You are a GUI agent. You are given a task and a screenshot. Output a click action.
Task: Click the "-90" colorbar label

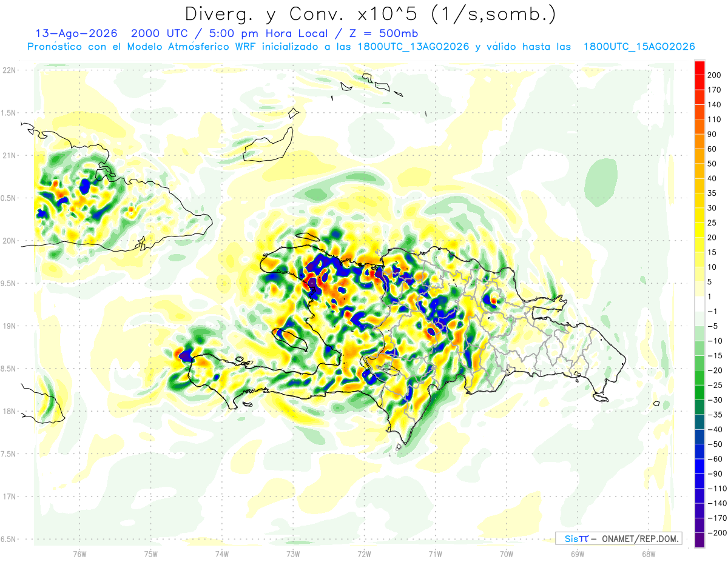click(716, 474)
